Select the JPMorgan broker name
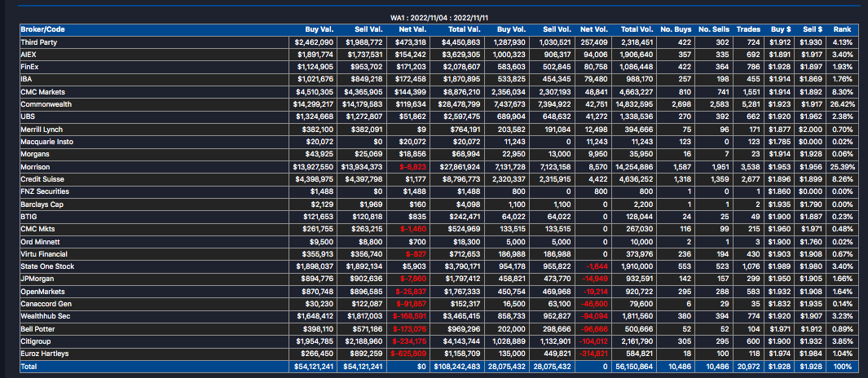The image size is (868, 378). (x=37, y=279)
